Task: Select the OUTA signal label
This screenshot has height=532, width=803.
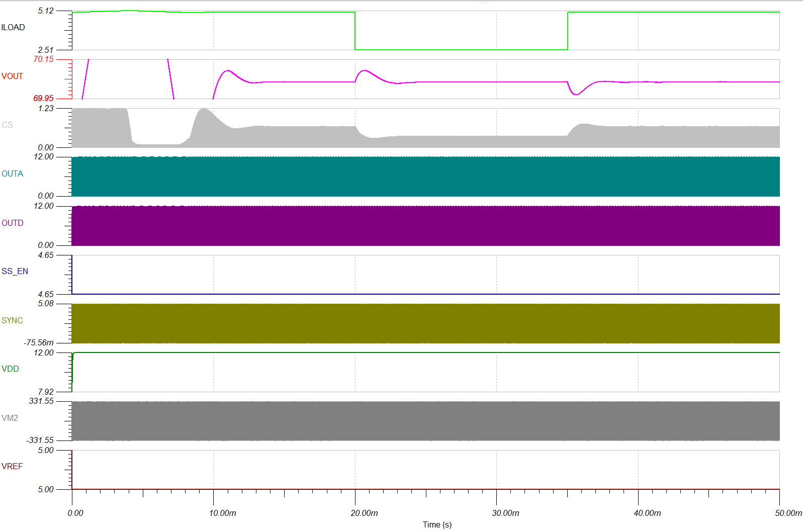Action: pyautogui.click(x=12, y=173)
